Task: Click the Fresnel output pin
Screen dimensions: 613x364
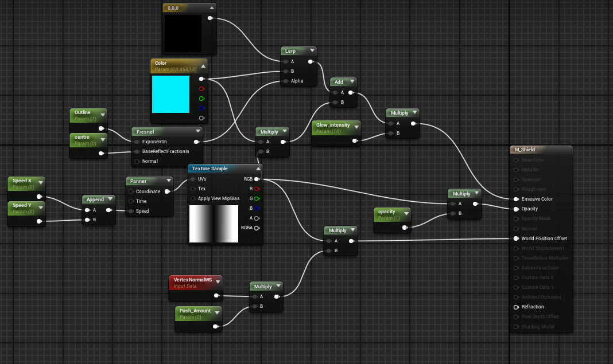Action: tap(197, 142)
